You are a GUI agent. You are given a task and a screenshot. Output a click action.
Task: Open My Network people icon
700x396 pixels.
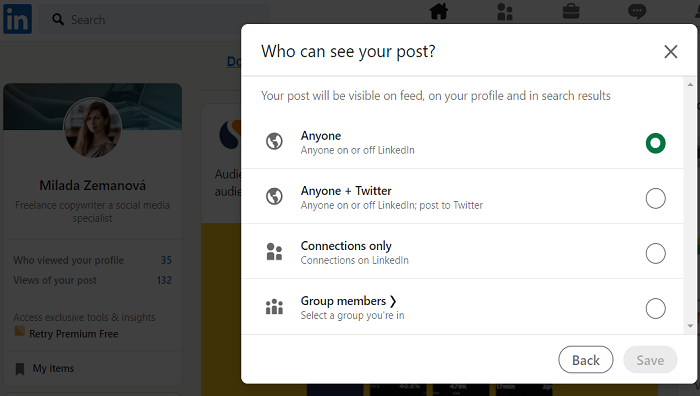pos(505,12)
